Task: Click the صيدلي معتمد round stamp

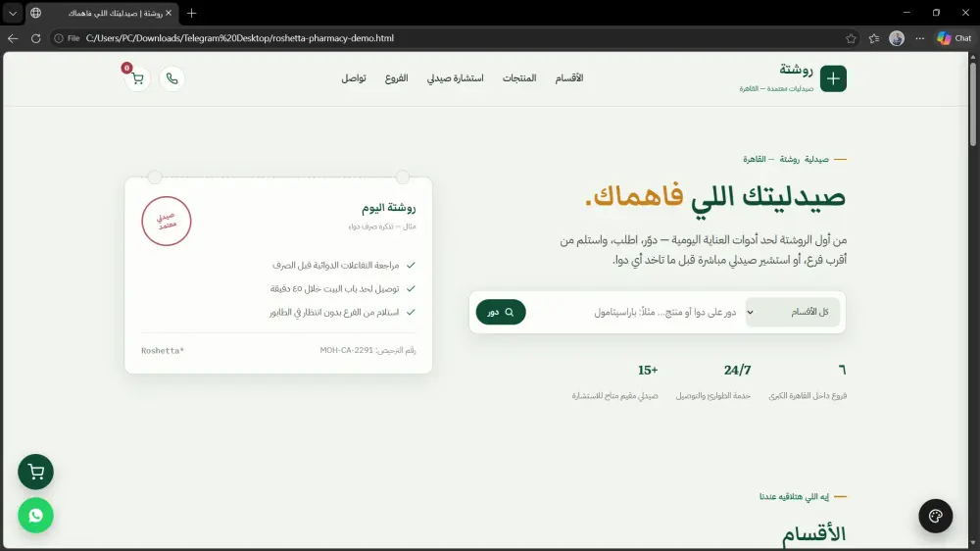Action: (167, 221)
